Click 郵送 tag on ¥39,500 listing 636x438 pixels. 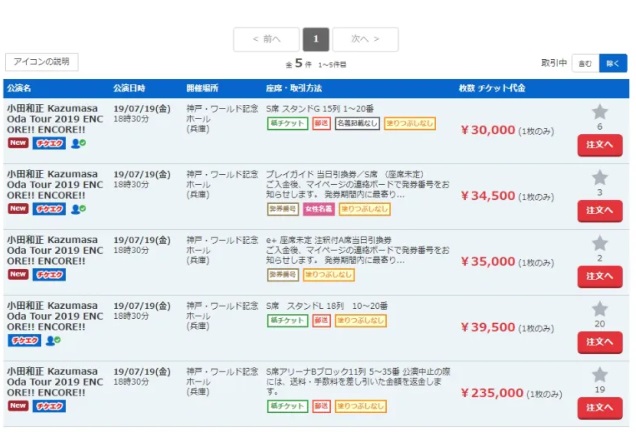point(321,320)
